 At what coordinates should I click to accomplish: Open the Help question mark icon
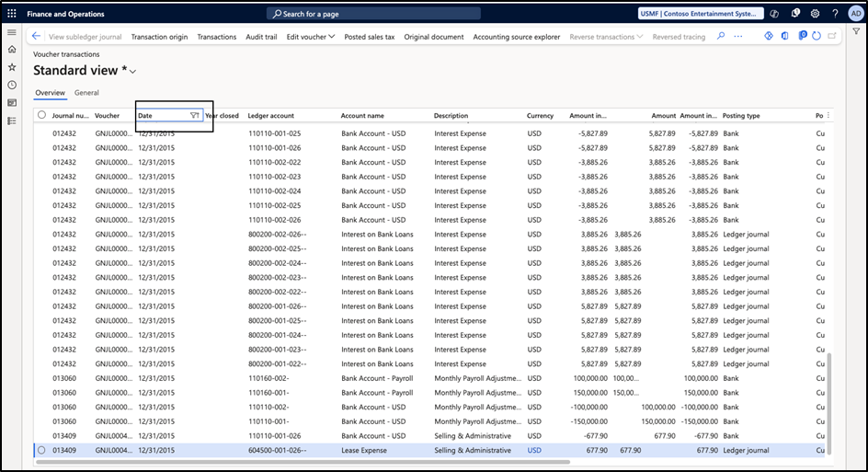835,14
